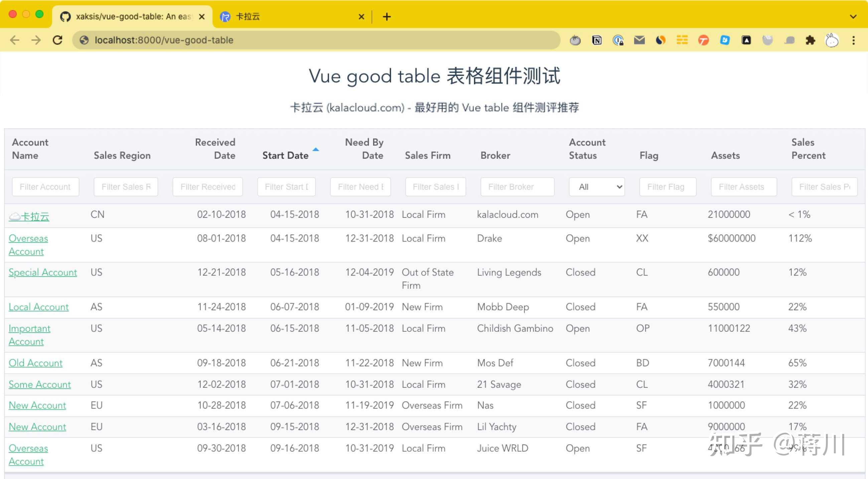
Task: Open the 1Password extension icon
Action: click(618, 40)
